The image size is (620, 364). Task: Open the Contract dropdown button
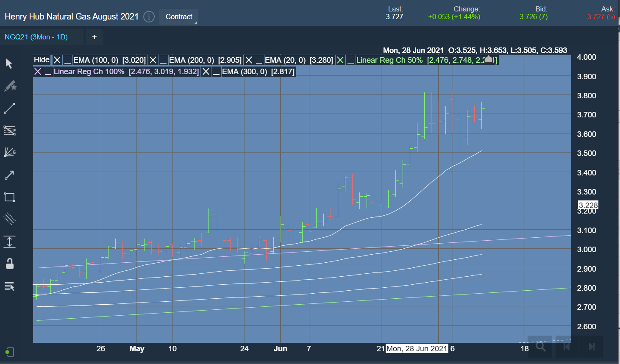179,17
